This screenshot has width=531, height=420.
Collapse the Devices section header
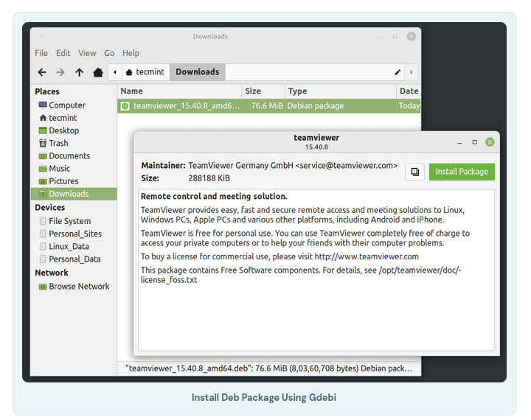tap(50, 207)
